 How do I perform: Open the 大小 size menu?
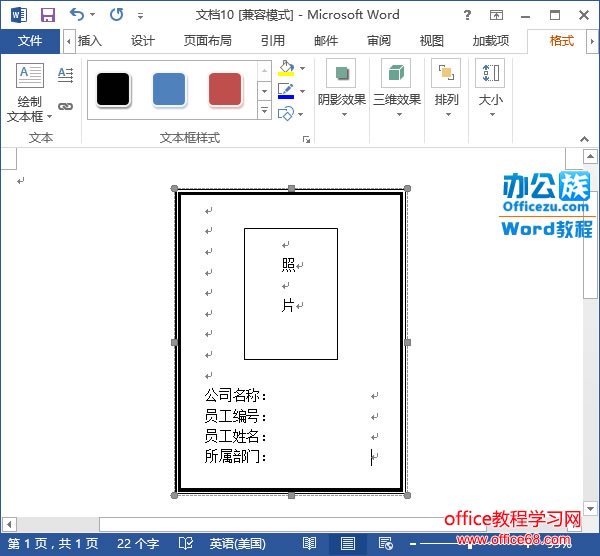click(491, 89)
